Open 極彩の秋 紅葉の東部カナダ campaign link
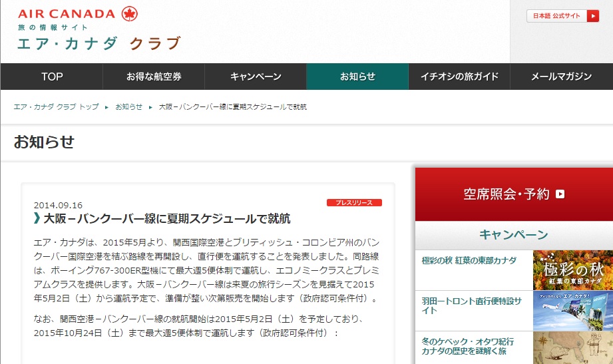This screenshot has width=613, height=364. coord(469,260)
